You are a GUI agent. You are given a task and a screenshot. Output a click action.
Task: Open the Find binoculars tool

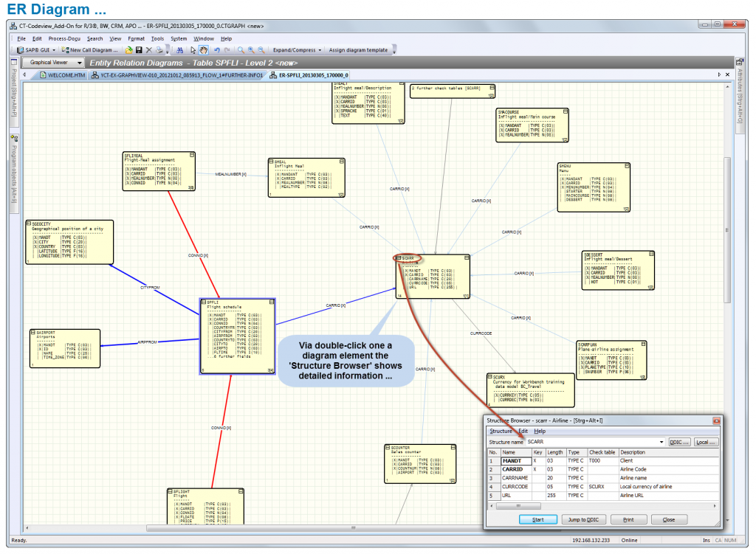click(180, 50)
